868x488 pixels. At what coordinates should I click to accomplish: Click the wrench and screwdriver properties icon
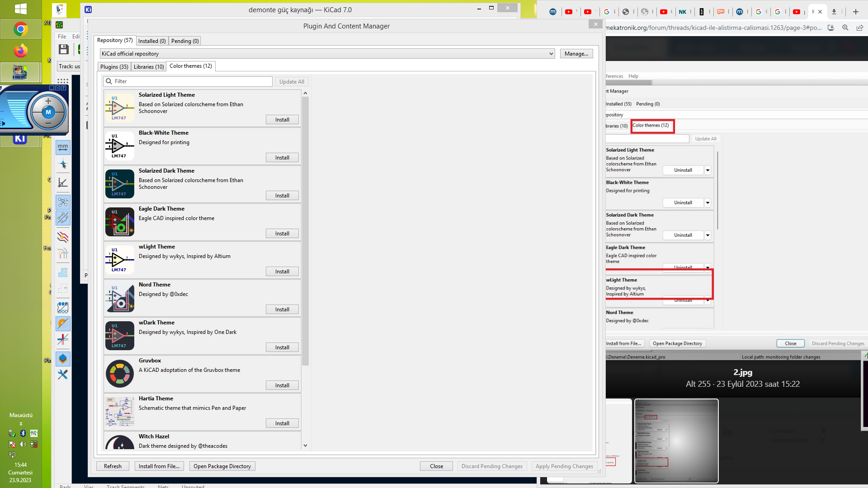(x=63, y=375)
